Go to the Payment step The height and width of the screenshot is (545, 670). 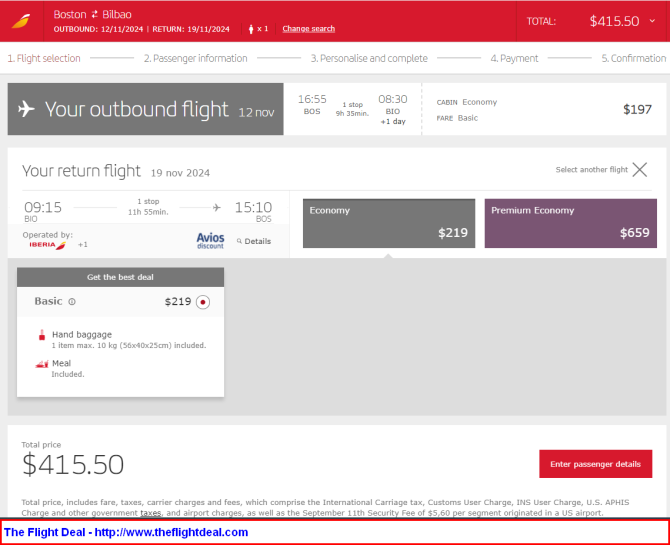(x=514, y=58)
